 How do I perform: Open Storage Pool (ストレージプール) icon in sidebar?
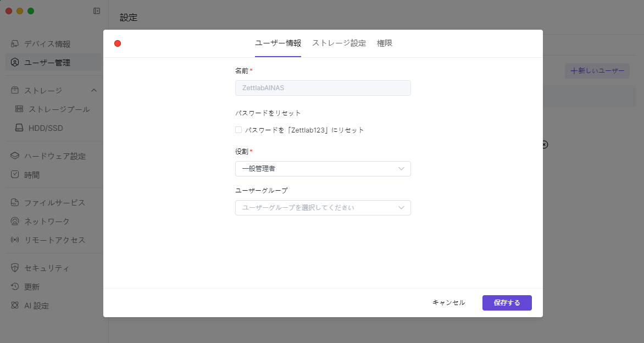[19, 109]
